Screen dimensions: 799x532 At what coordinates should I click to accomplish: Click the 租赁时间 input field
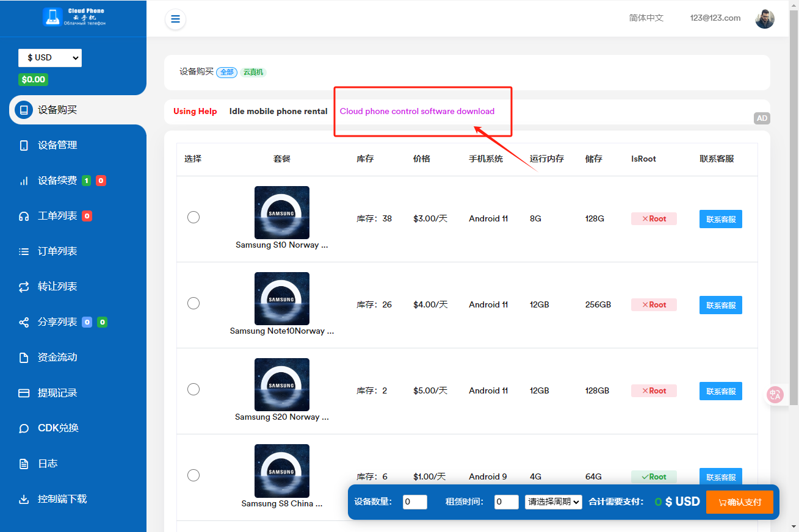point(507,502)
